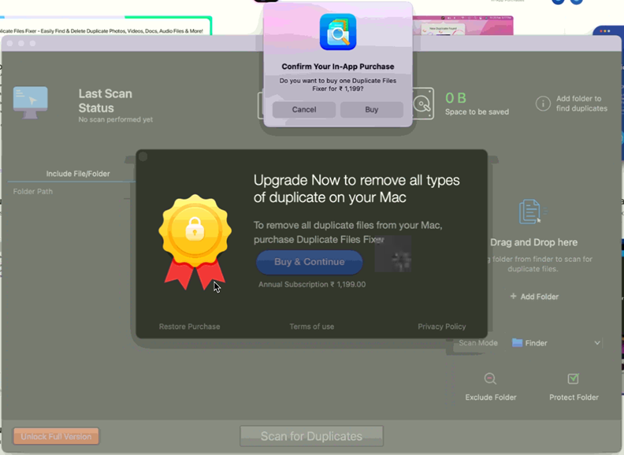The width and height of the screenshot is (624, 455).
Task: Click the document drag and drop icon
Action: (532, 212)
